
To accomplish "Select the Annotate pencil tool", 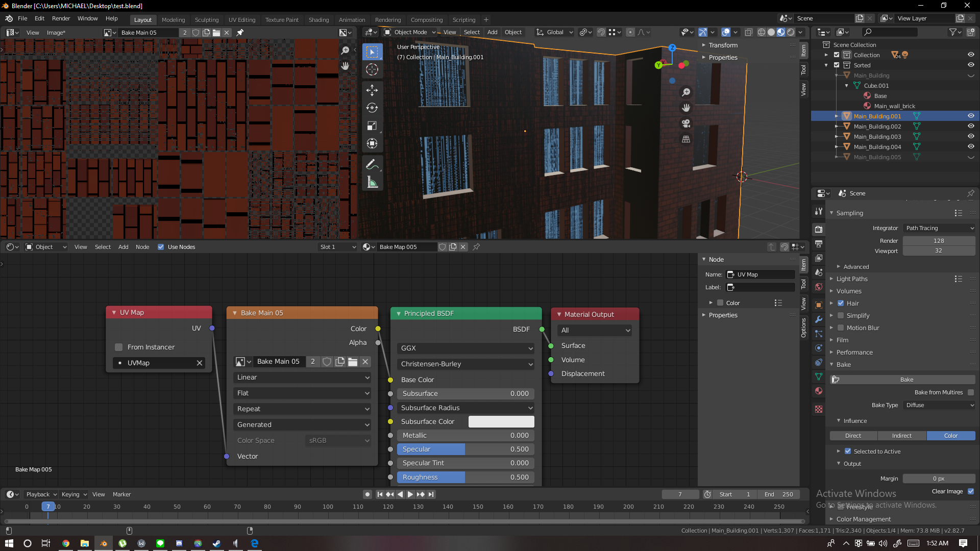I will tap(372, 164).
